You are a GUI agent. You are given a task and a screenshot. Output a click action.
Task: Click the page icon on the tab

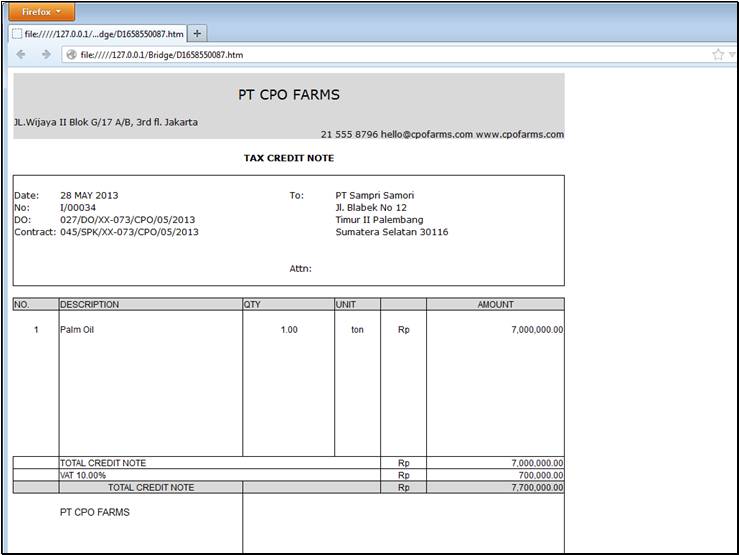17,34
